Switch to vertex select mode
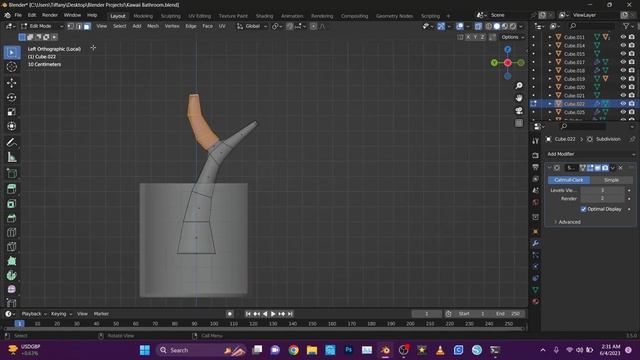The width and height of the screenshot is (640, 360). pos(71,26)
